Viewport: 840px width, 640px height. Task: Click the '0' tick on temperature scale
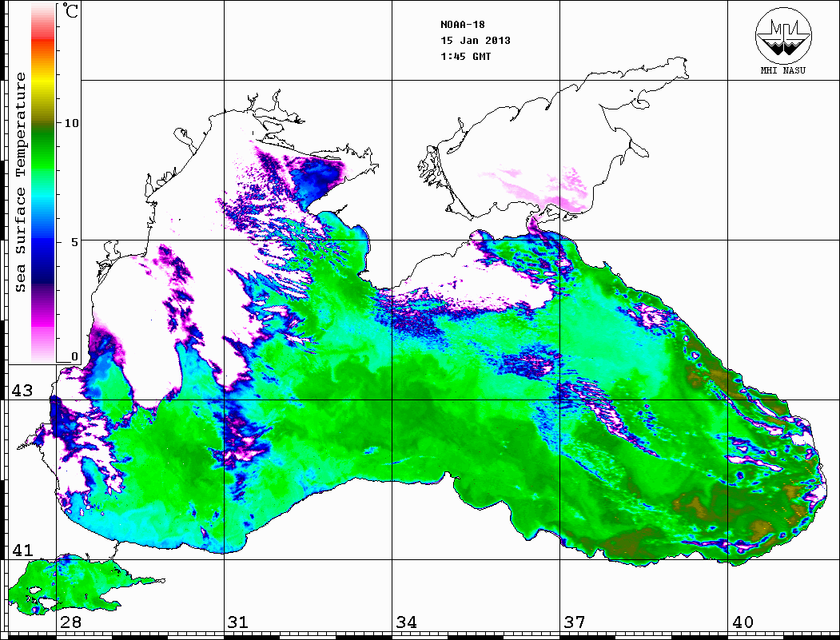(x=74, y=356)
